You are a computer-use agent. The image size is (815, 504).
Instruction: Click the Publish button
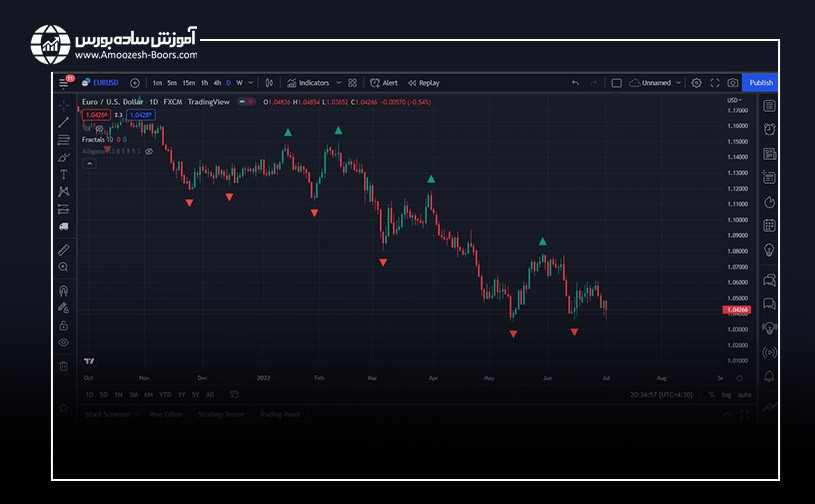(760, 83)
